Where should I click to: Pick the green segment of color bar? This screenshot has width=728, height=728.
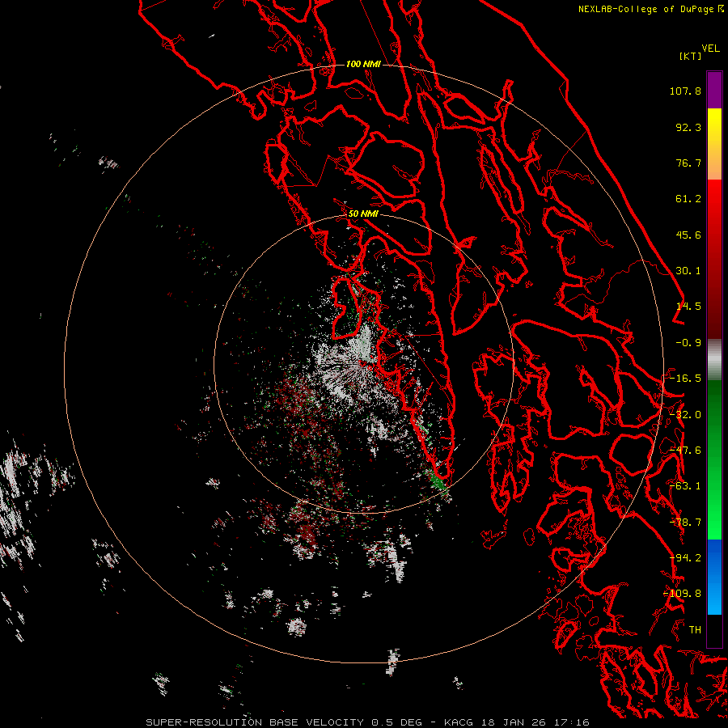tap(714, 459)
